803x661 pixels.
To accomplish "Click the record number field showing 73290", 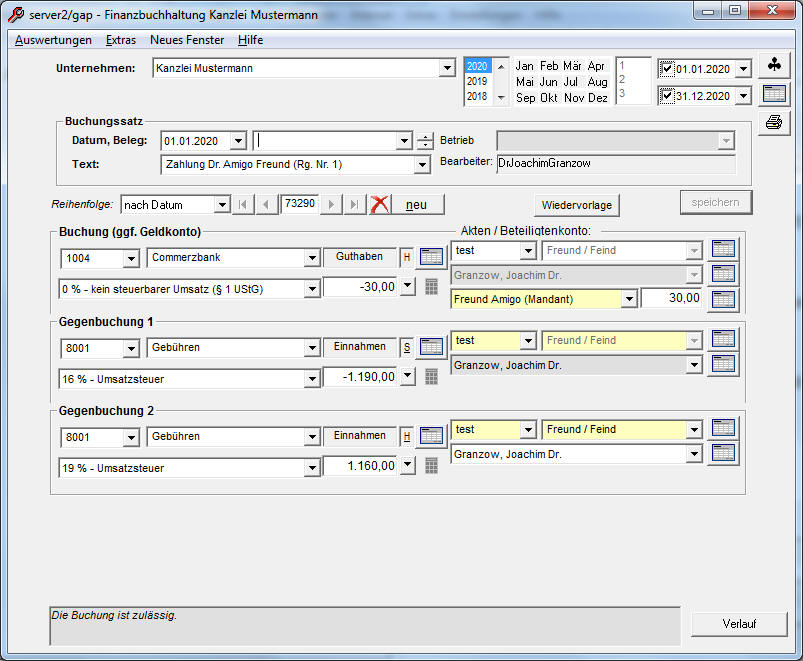I will [300, 204].
